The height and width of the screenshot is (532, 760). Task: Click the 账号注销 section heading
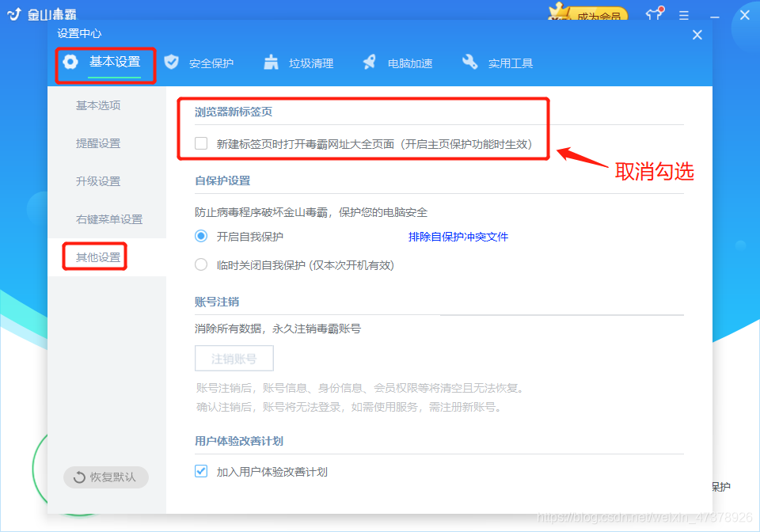(x=217, y=302)
